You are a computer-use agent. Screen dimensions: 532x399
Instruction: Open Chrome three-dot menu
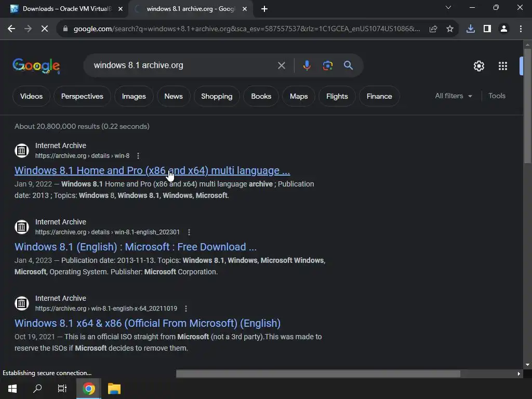pyautogui.click(x=521, y=29)
